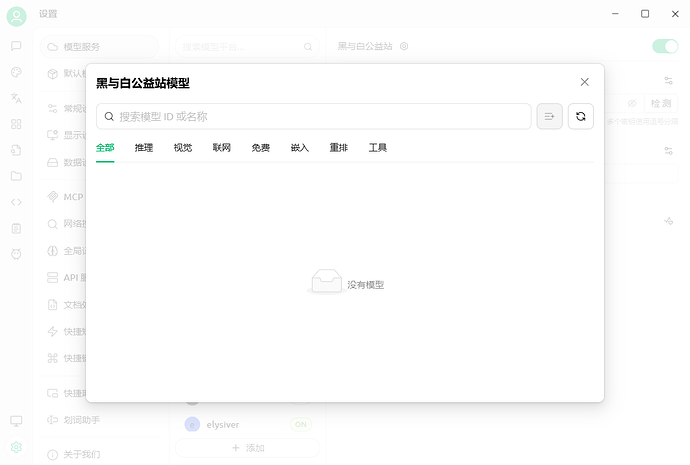Open the paintings palette sidebar icon
The width and height of the screenshot is (690, 465).
point(16,72)
